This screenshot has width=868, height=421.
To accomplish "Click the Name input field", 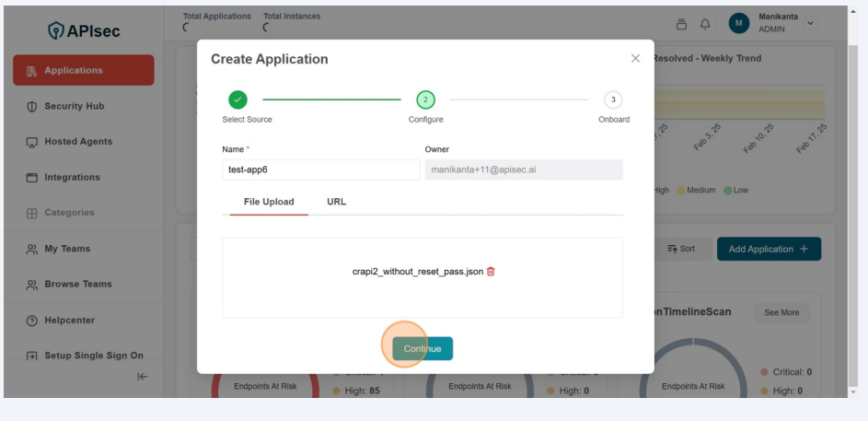I will coord(320,170).
